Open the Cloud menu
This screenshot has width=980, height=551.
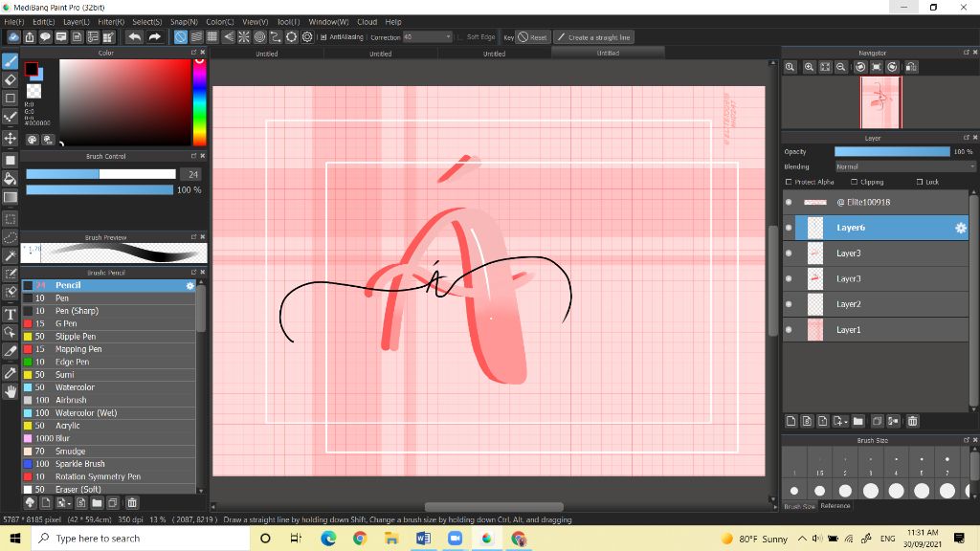(x=367, y=22)
